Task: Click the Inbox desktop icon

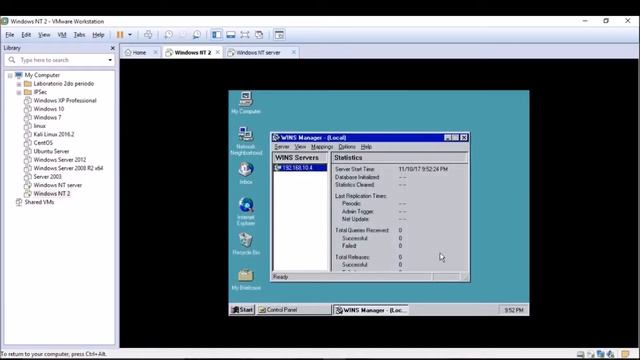Action: pyautogui.click(x=246, y=173)
